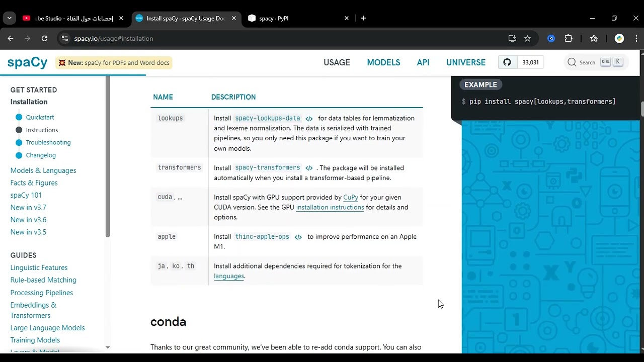The height and width of the screenshot is (362, 644).
Task: Click the sidebar scroll-down arrow
Action: point(107,347)
